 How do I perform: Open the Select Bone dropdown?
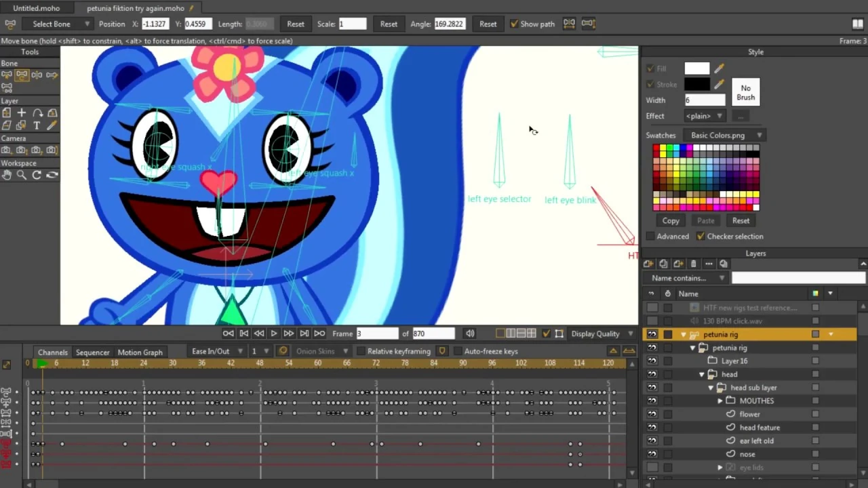(x=57, y=24)
